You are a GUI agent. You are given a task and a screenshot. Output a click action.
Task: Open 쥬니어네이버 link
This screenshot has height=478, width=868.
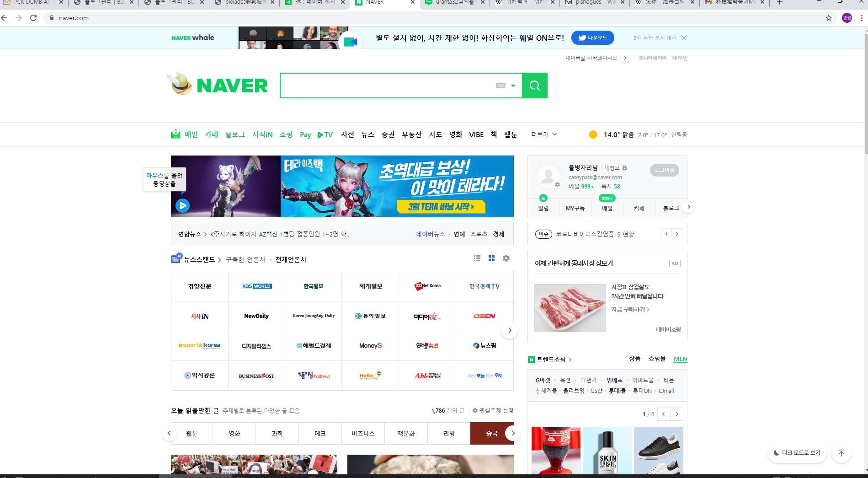pyautogui.click(x=652, y=58)
